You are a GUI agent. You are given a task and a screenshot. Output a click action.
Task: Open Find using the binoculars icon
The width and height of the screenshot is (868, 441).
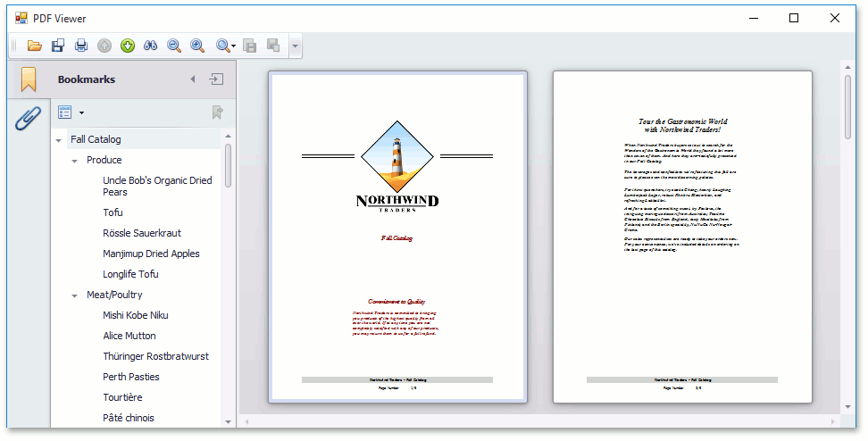151,46
